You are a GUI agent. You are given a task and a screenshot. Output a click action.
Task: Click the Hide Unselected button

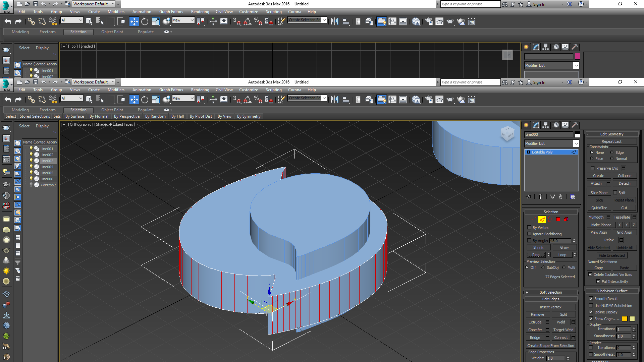(x=612, y=255)
